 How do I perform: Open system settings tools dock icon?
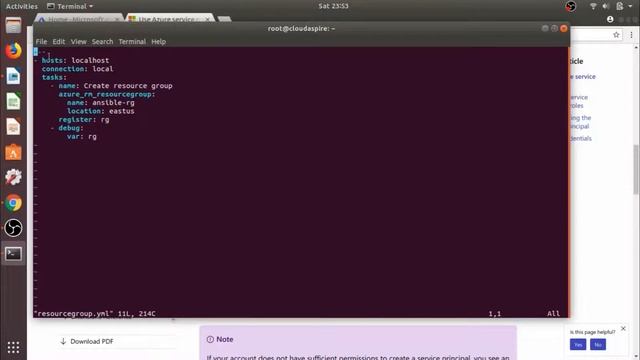tap(13, 178)
